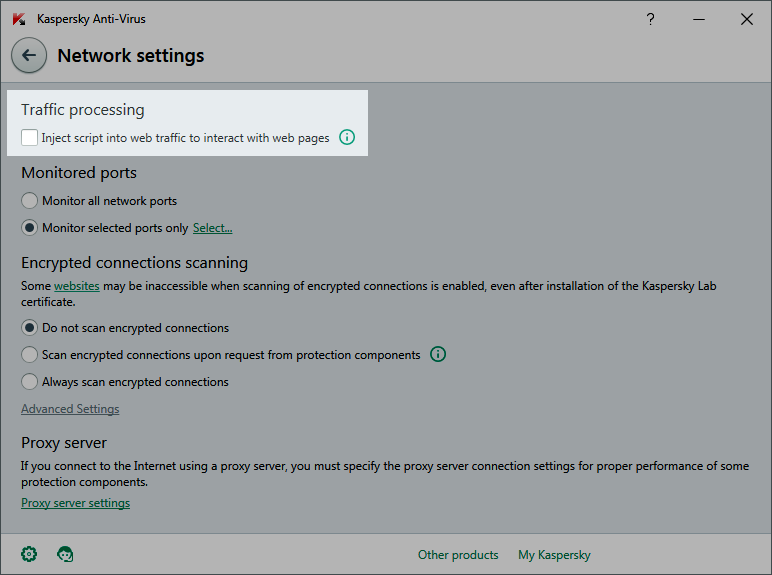Go to My Kaspersky
Screen dimensions: 772x575
coord(554,555)
